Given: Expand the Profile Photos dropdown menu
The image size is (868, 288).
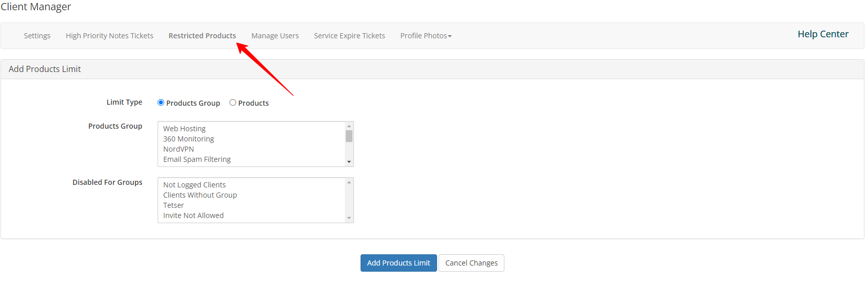Looking at the screenshot, I should (x=426, y=36).
